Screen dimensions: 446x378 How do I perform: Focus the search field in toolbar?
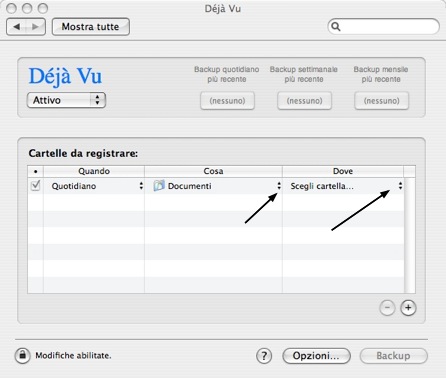(384, 27)
